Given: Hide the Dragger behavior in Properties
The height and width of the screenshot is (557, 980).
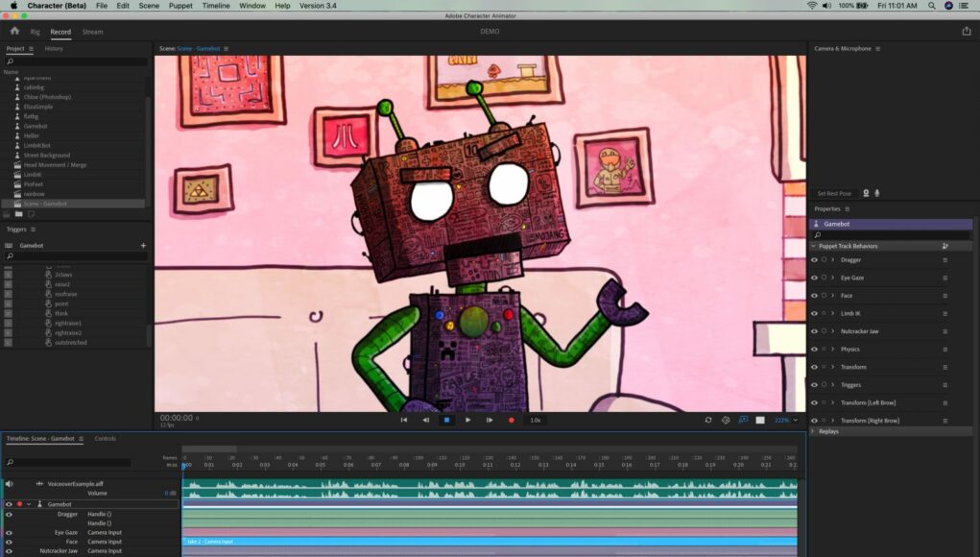Looking at the screenshot, I should (x=814, y=260).
